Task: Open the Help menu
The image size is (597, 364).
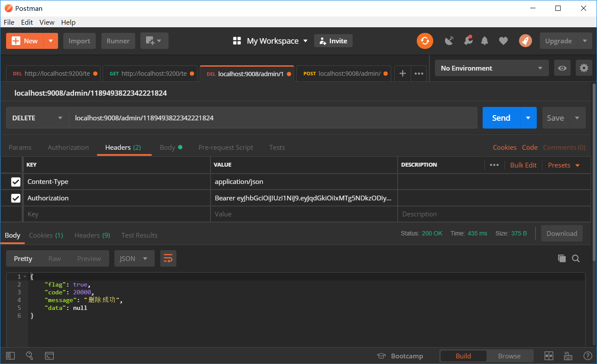Action: 68,22
